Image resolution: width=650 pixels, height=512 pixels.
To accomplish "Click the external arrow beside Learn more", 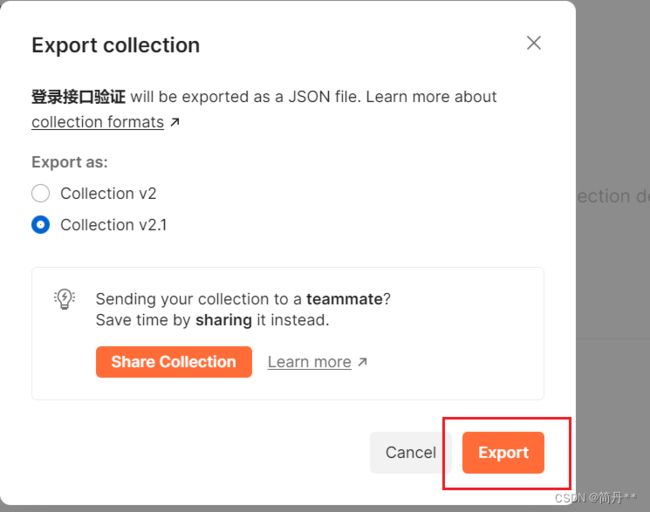I will (x=363, y=362).
